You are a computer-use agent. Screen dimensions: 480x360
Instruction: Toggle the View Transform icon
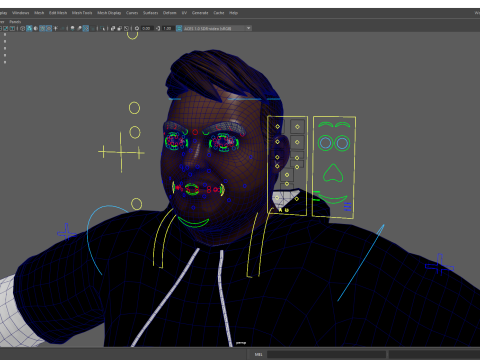179,28
